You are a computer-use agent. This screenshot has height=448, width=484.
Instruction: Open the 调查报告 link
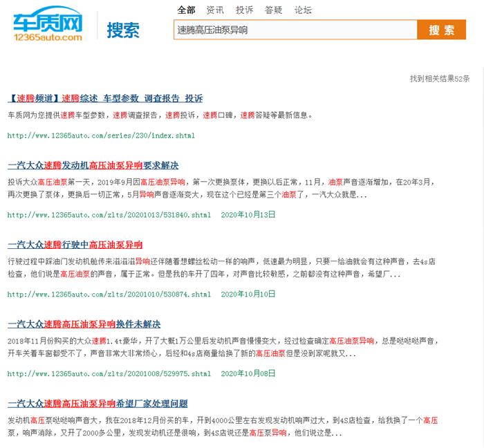coord(162,98)
